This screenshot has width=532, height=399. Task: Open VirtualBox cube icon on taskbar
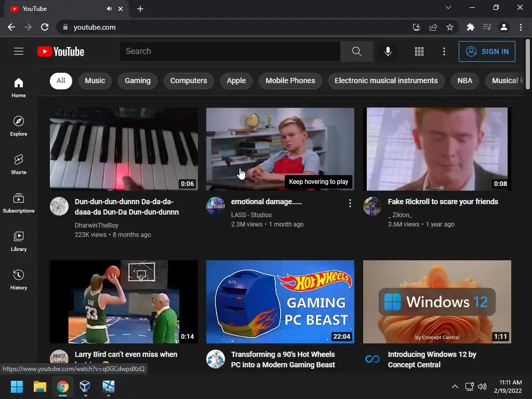pyautogui.click(x=85, y=387)
